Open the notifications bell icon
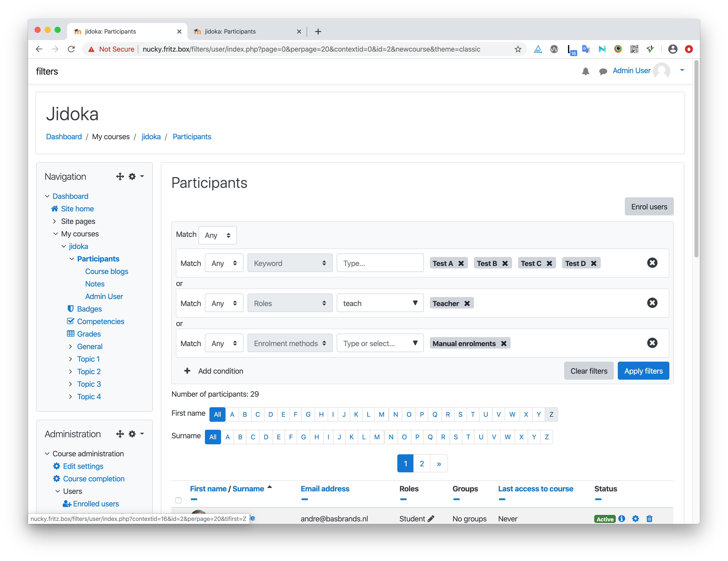The image size is (728, 561). [x=585, y=71]
